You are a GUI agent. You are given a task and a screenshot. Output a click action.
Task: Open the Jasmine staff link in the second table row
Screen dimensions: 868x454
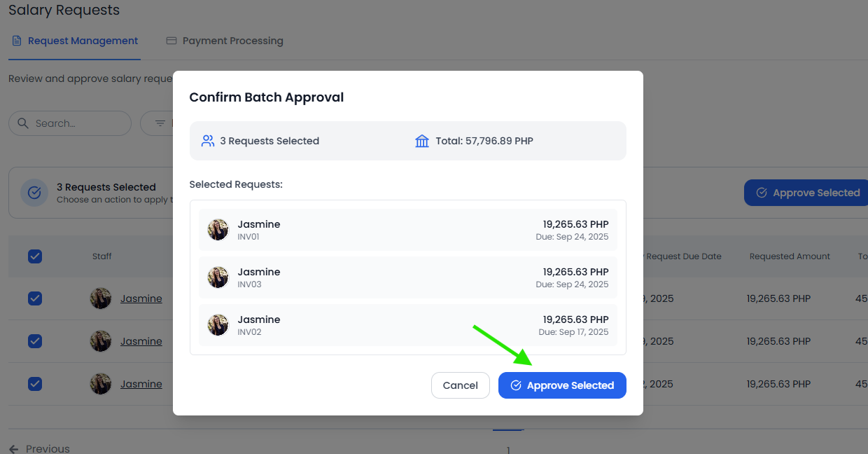point(141,341)
